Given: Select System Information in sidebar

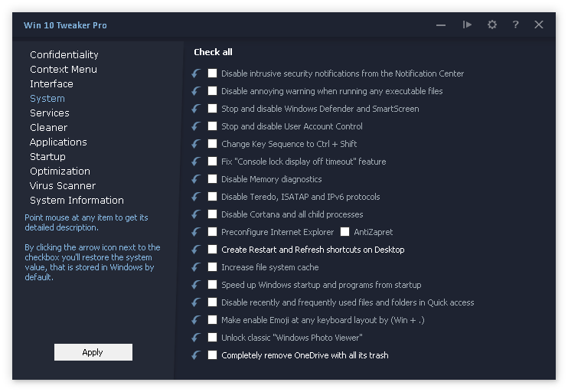Looking at the screenshot, I should pyautogui.click(x=77, y=200).
